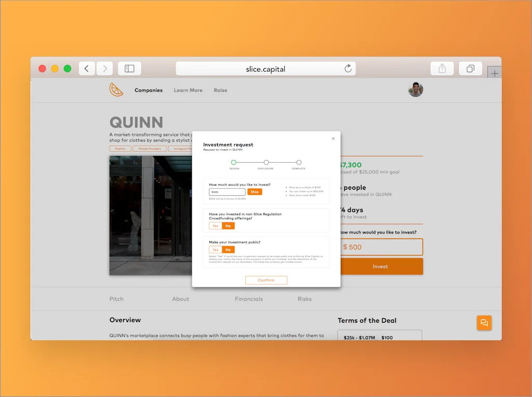The image size is (532, 397).
Task: Click the slice.capital slice logo
Action: click(116, 89)
